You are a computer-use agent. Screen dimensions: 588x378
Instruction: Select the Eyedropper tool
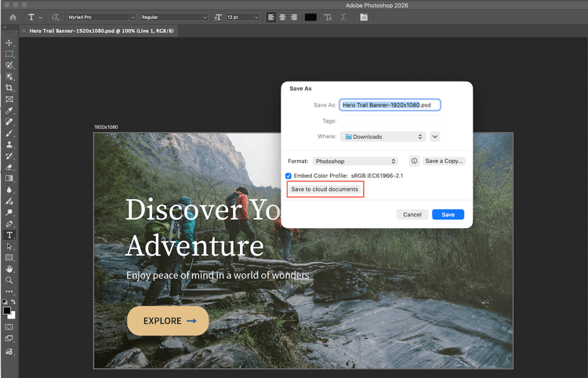[x=9, y=111]
